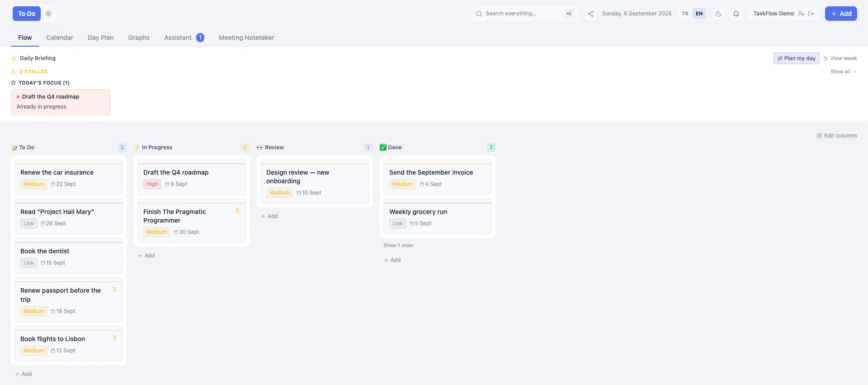Open the Design review — new onboarding card

315,181
